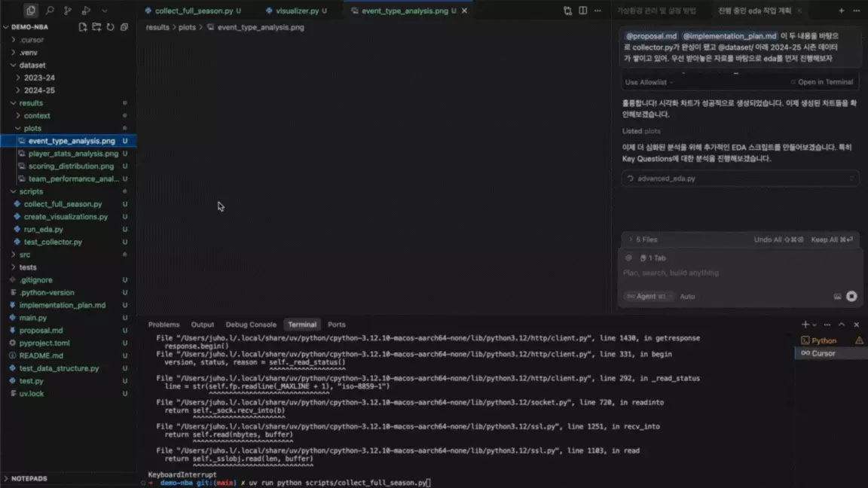Expand the .venv folder
This screenshot has height=488, width=868.
pos(14,53)
